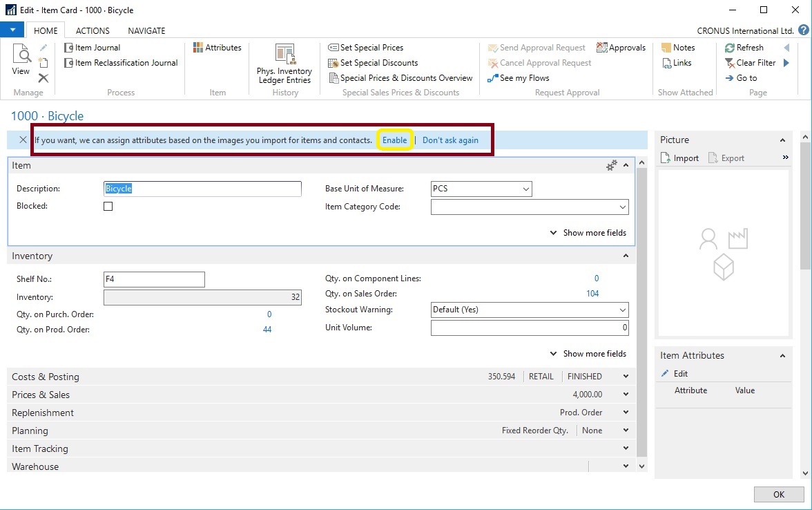Click the Enable link in notification

point(395,140)
